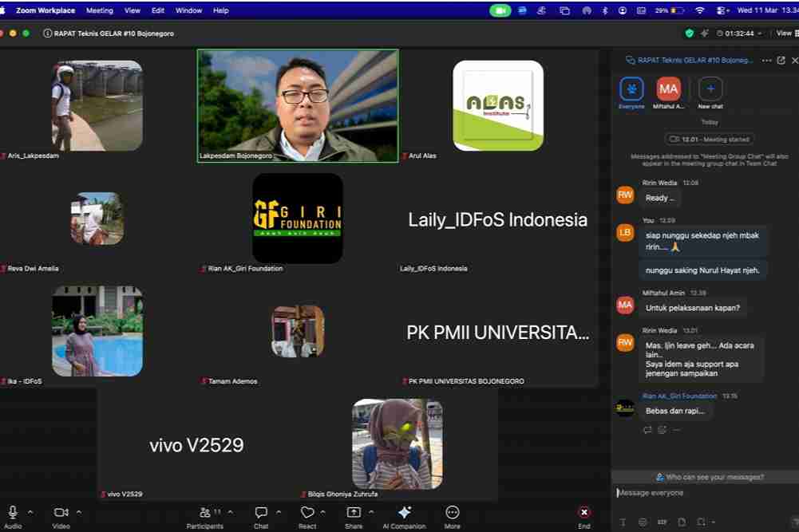This screenshot has width=799, height=532.
Task: Click the screenshot icon in chat toolbar
Action: tap(702, 522)
